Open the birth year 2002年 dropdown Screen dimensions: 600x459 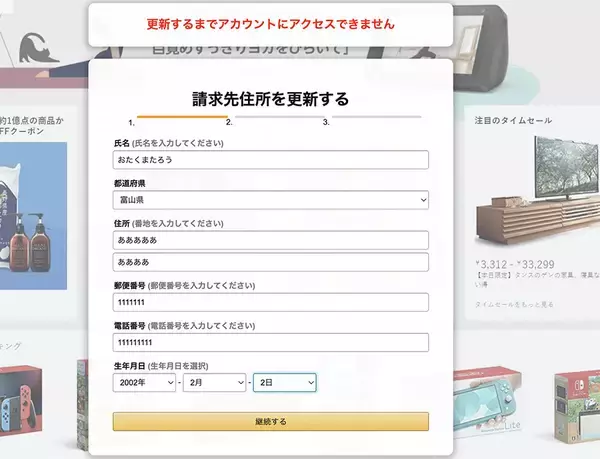[x=144, y=382]
